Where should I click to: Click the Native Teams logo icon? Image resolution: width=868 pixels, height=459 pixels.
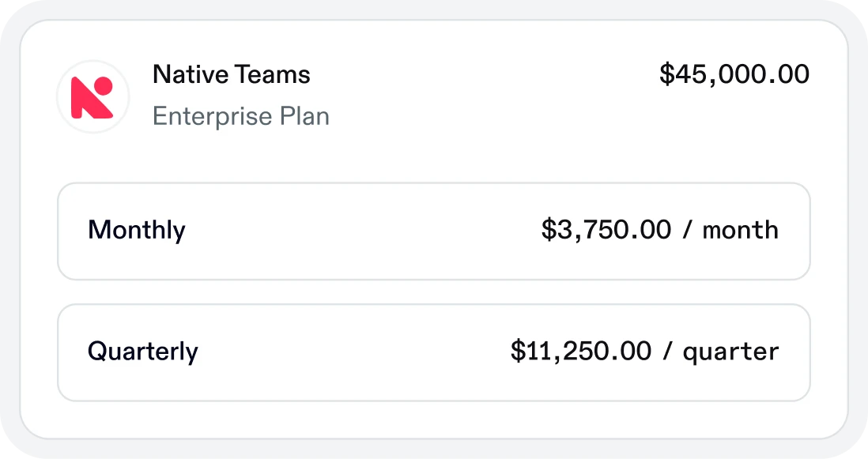point(92,96)
